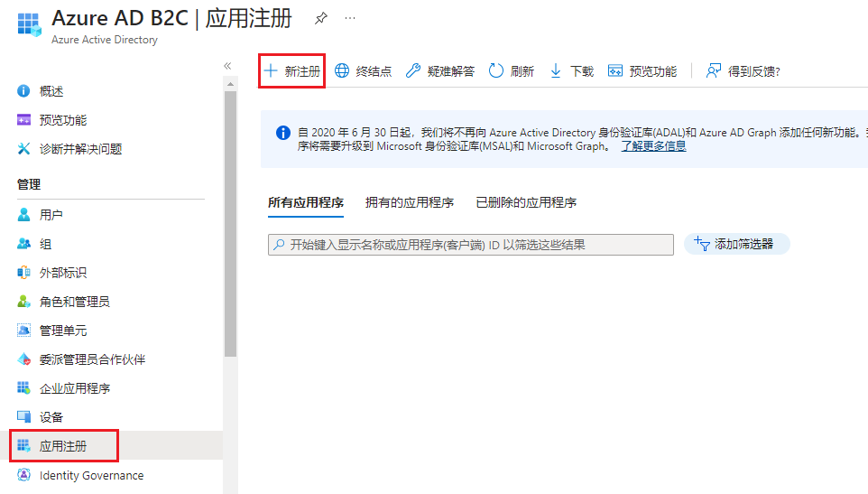Click the search magnifier icon
This screenshot has width=868, height=494.
coord(280,244)
